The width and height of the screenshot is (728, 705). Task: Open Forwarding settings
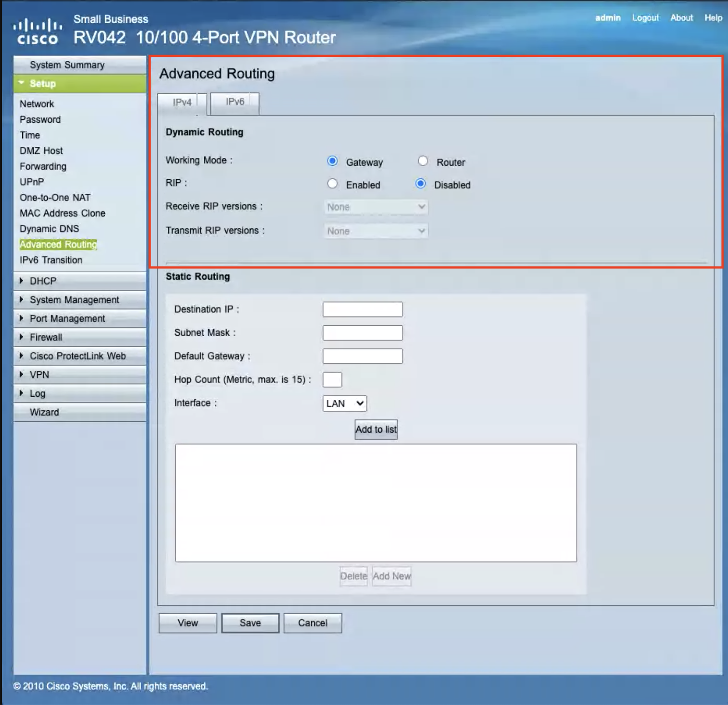pos(43,166)
